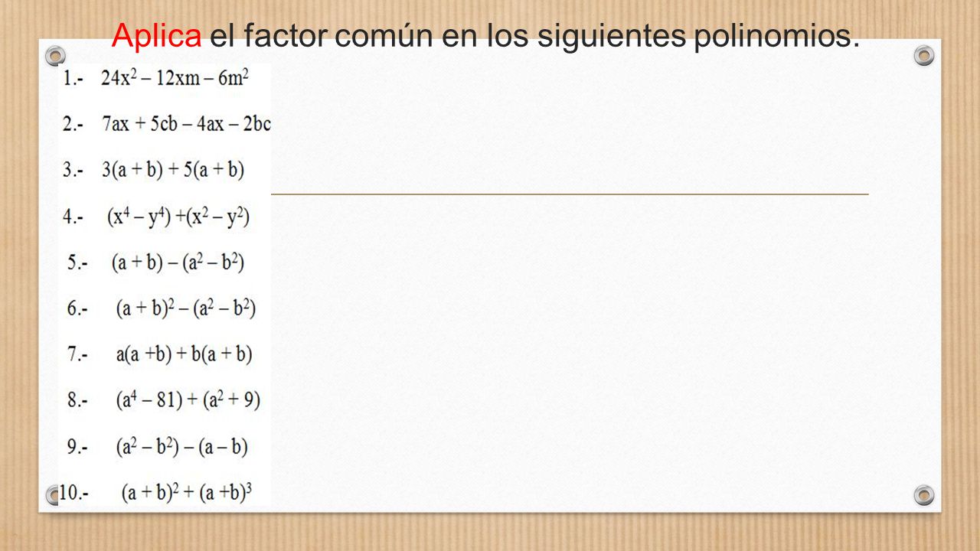Click the bottom-right screw pin icon

tap(924, 494)
